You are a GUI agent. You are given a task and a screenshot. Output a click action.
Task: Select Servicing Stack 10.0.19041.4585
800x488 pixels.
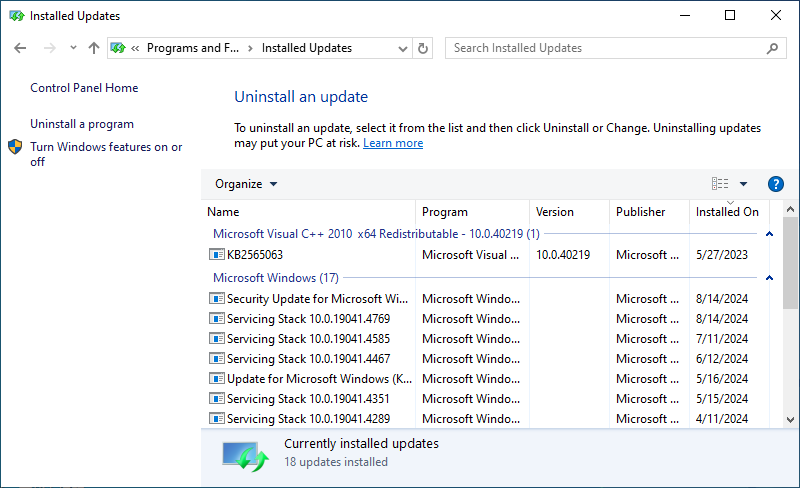tap(308, 338)
